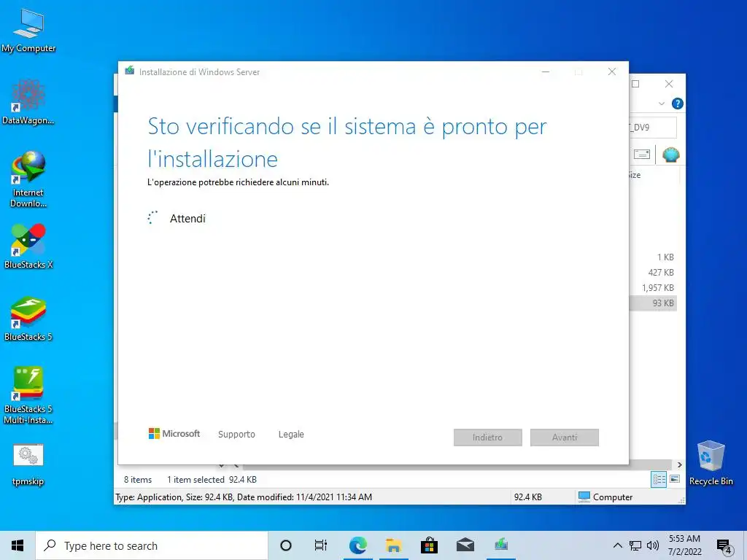Maximize the File Explorer window
This screenshot has width=747, height=560.
coord(635,84)
